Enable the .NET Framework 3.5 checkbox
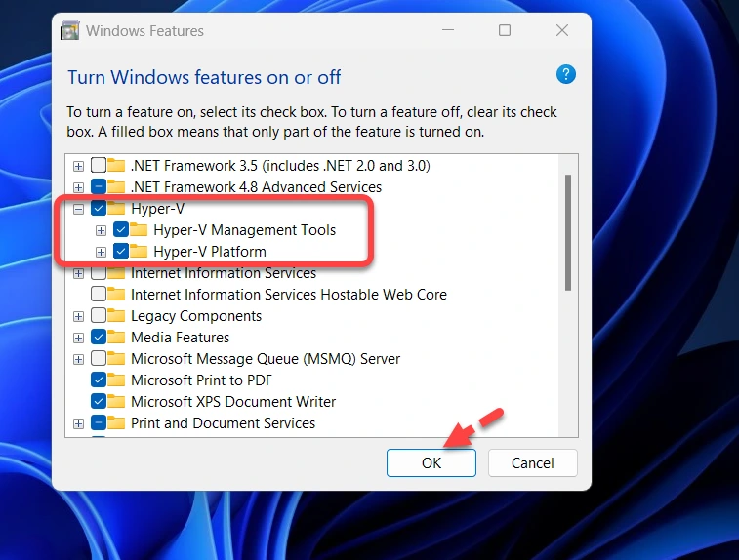The width and height of the screenshot is (739, 560). [x=98, y=165]
